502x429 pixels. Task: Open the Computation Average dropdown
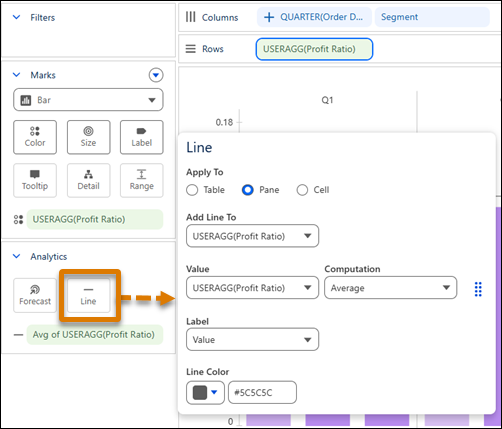pos(390,288)
